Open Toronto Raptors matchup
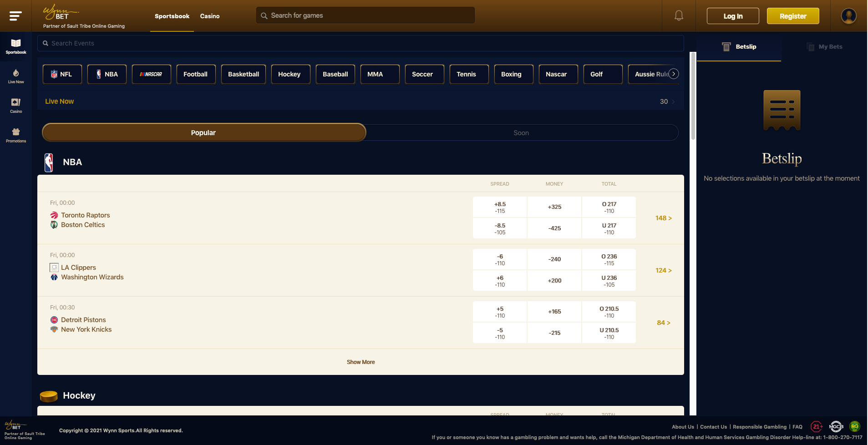The width and height of the screenshot is (868, 445). coord(86,215)
